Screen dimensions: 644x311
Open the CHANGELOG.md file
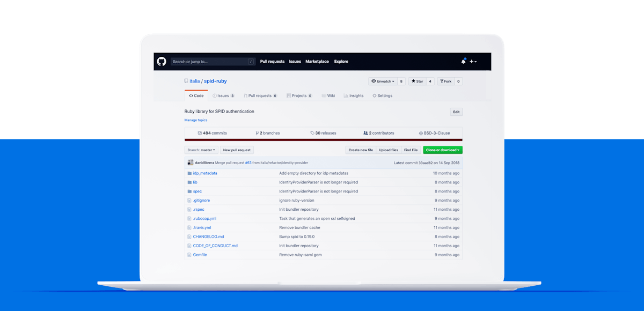point(209,236)
